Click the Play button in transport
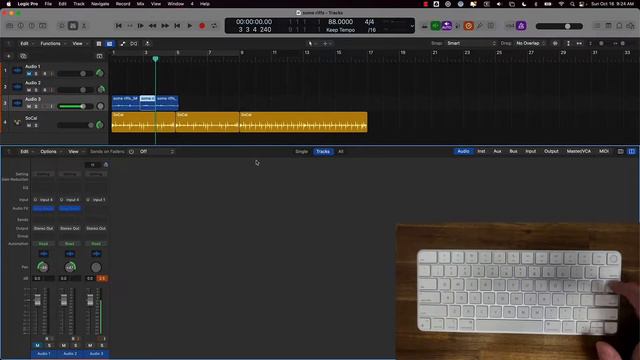This screenshot has width=640, height=360. click(190, 26)
